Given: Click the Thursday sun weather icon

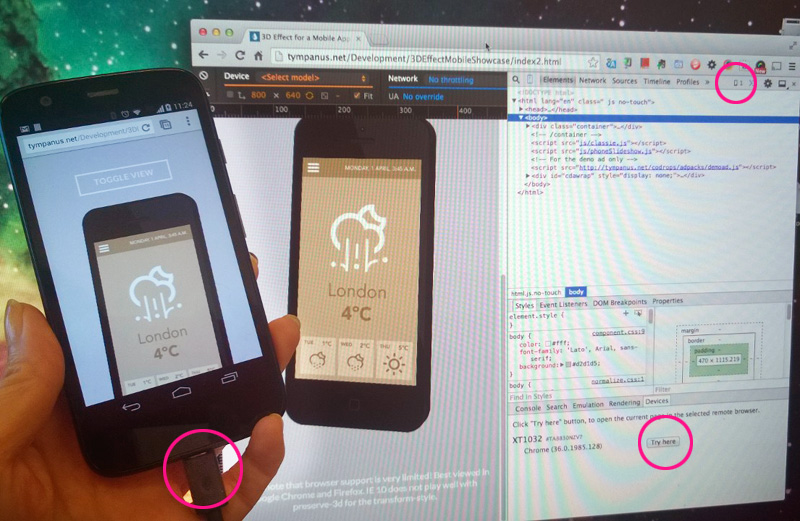Looking at the screenshot, I should pyautogui.click(x=394, y=364).
